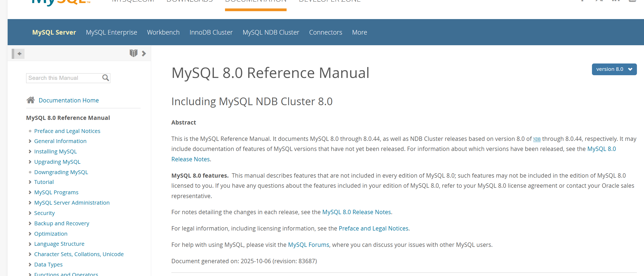This screenshot has height=276, width=644.
Task: Open MySQL Server Administration section link
Action: coord(72,203)
